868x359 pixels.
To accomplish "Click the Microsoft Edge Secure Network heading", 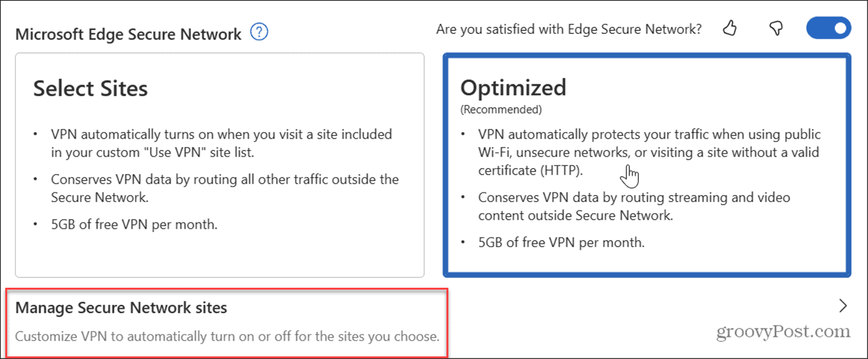I will click(128, 34).
